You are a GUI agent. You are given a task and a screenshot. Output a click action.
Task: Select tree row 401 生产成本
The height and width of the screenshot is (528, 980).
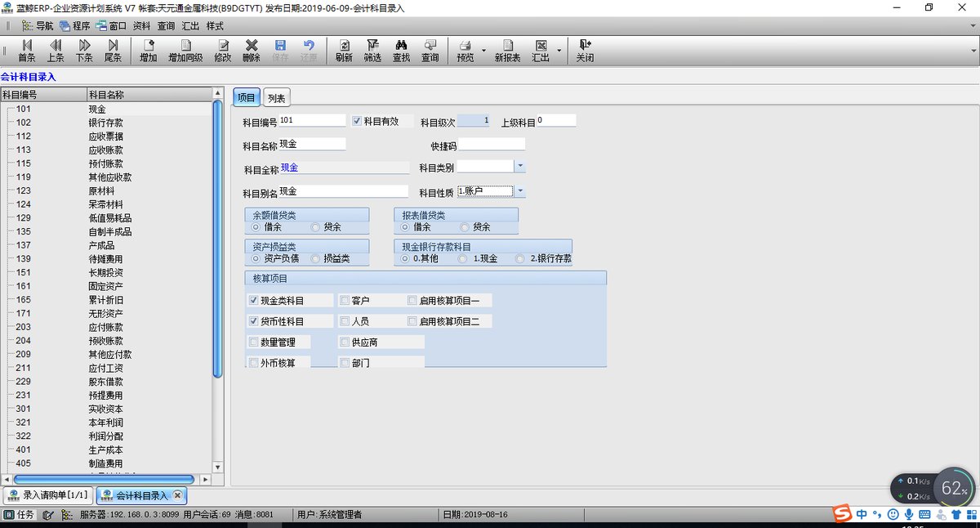click(107, 450)
